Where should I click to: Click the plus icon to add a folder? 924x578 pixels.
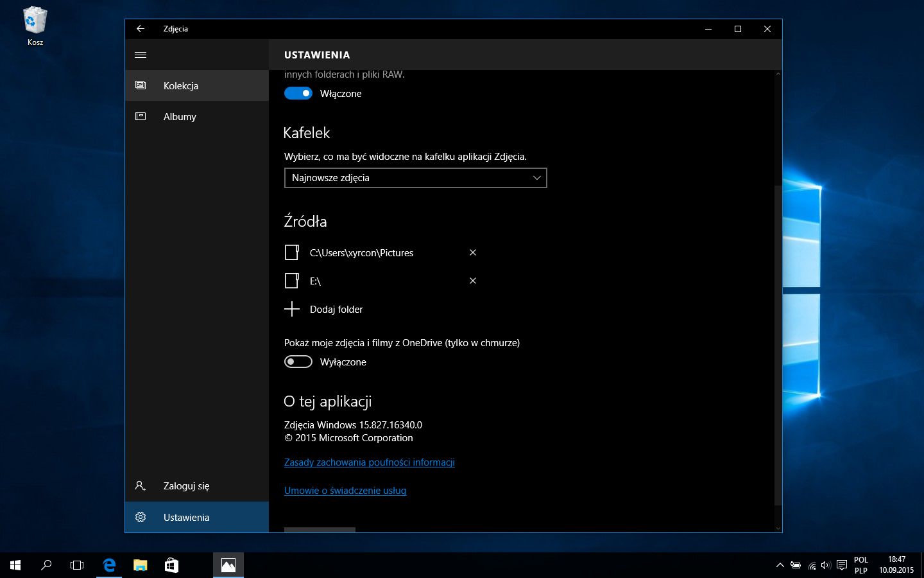pyautogui.click(x=292, y=309)
